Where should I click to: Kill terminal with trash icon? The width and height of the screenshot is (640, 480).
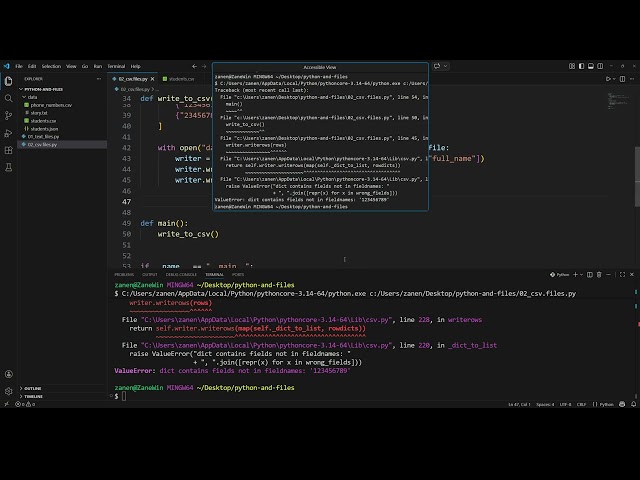(599, 275)
